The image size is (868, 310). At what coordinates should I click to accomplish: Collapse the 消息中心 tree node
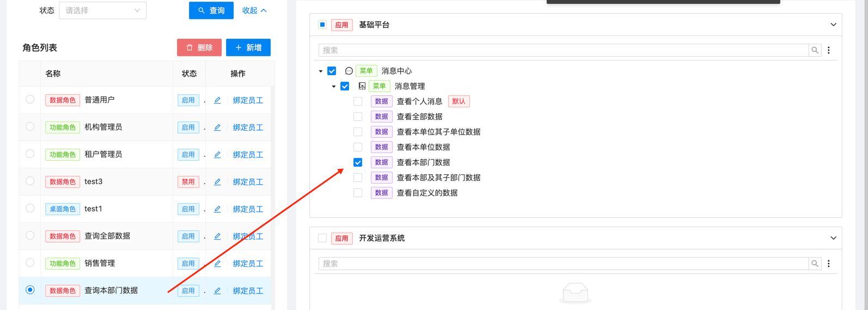(x=321, y=71)
